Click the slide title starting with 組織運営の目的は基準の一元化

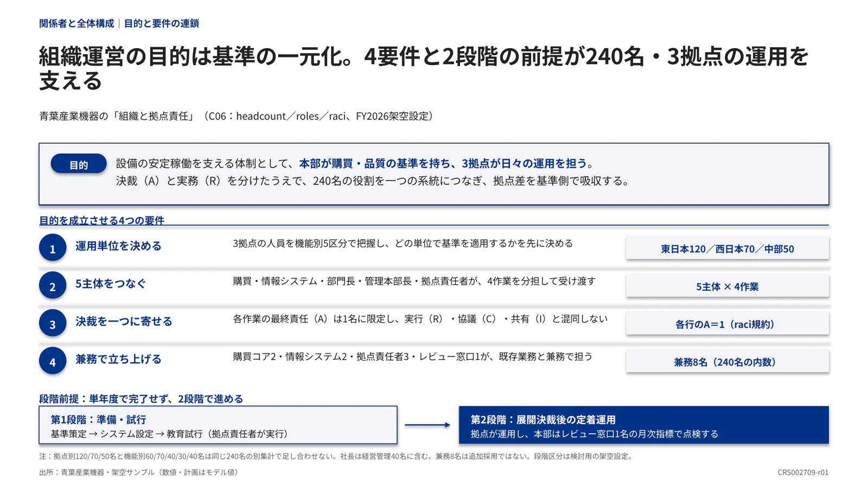click(424, 68)
